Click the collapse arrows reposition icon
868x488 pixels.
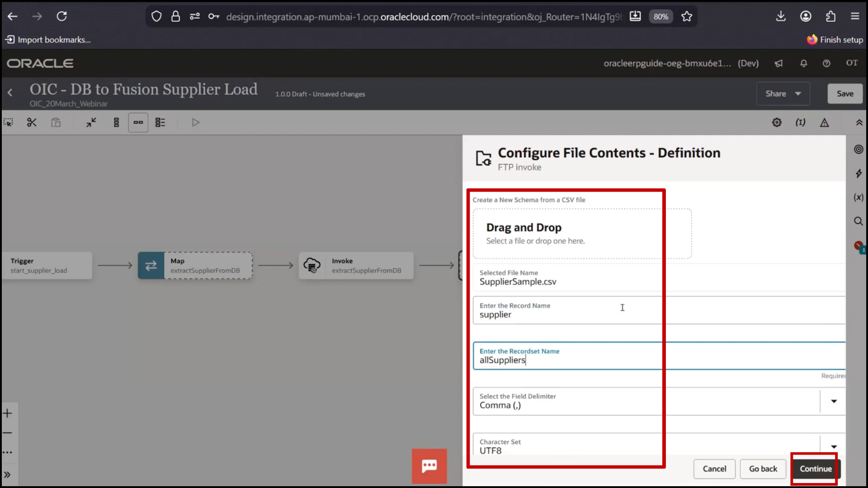[x=91, y=122]
